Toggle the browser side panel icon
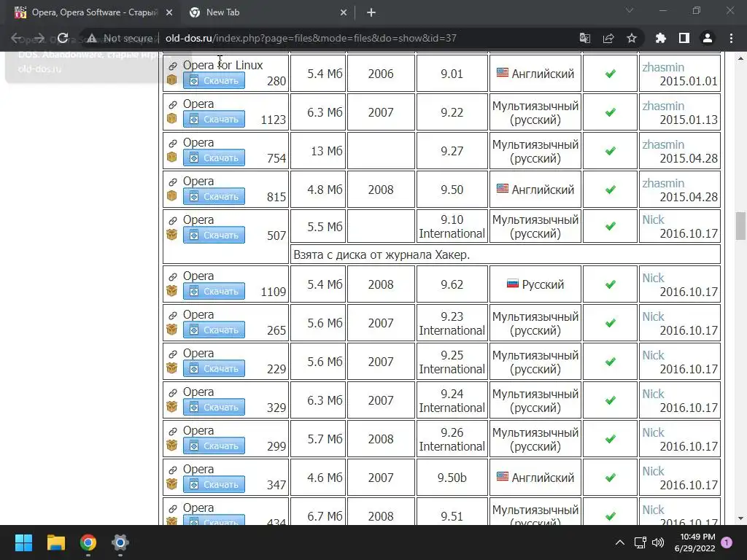Viewport: 747px width, 560px height. [x=684, y=38]
